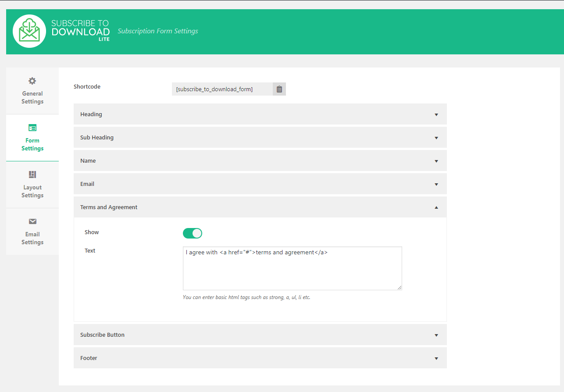Screen dimensions: 564x392
Task: Click the Email section title
Action: click(87, 184)
